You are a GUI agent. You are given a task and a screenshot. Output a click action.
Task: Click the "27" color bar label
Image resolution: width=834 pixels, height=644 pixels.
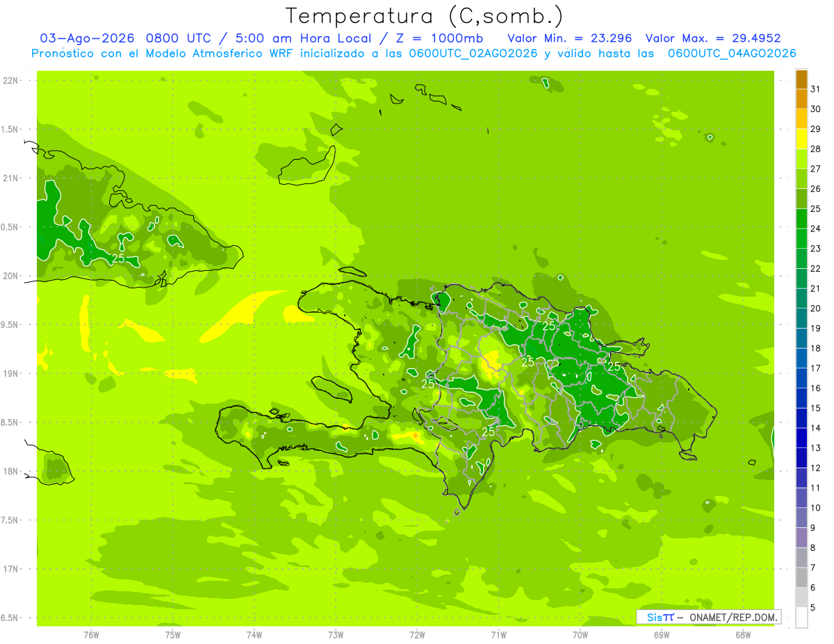pyautogui.click(x=816, y=169)
